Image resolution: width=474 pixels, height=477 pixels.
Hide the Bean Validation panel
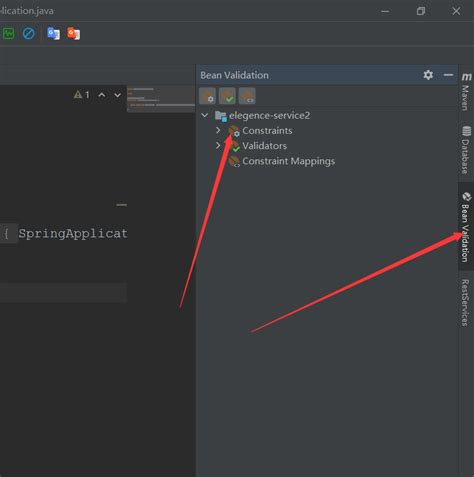click(x=448, y=75)
